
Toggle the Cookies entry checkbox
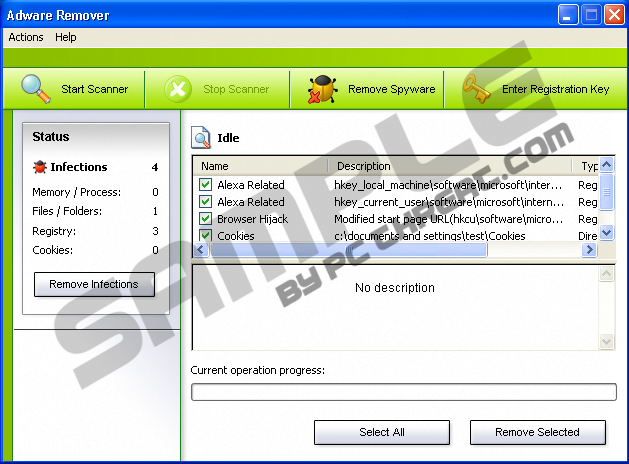(x=205, y=236)
